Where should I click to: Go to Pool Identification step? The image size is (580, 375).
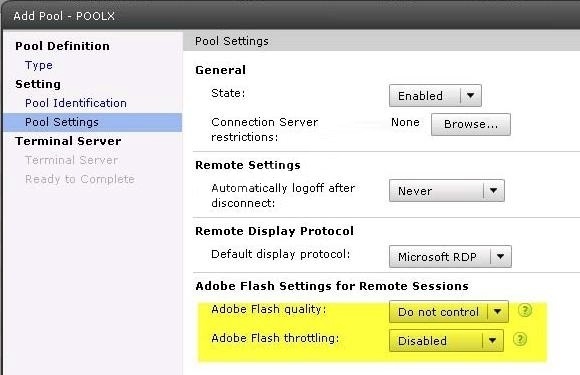[x=76, y=103]
